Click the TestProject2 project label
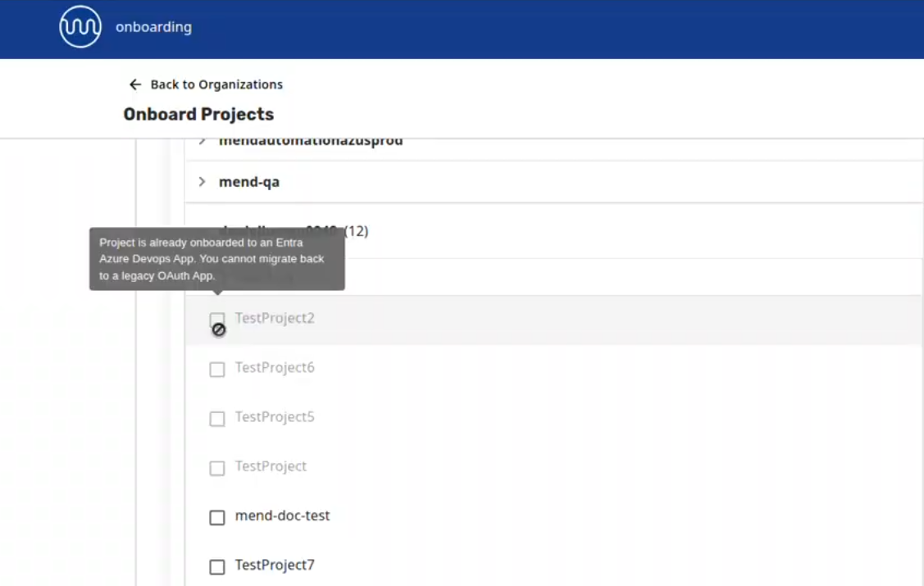Screen dimensions: 924x586 275,318
